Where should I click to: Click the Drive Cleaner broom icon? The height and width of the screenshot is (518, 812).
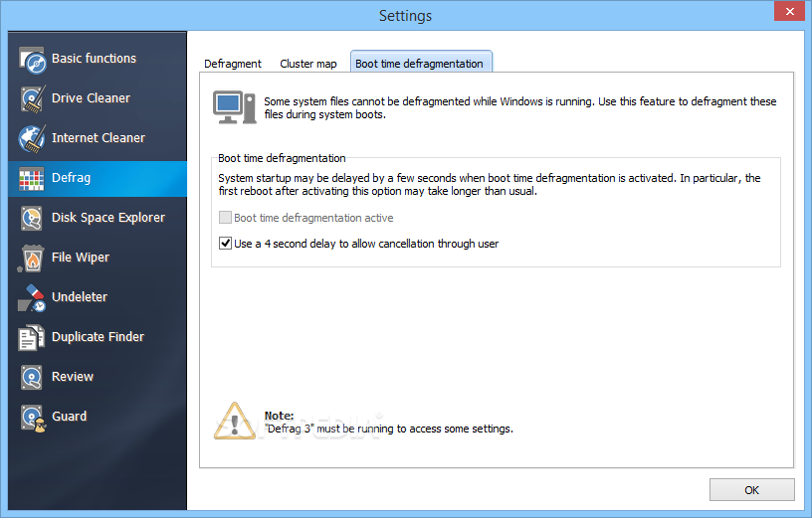[32, 98]
